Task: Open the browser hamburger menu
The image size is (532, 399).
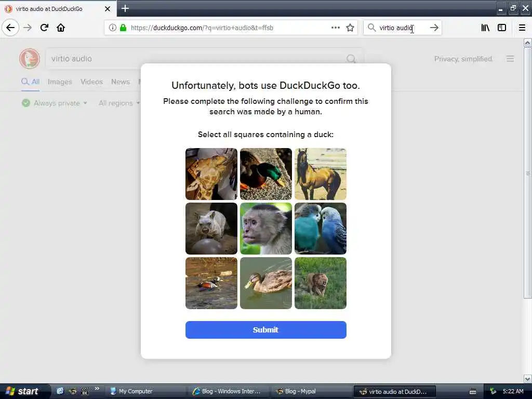Action: click(x=522, y=28)
